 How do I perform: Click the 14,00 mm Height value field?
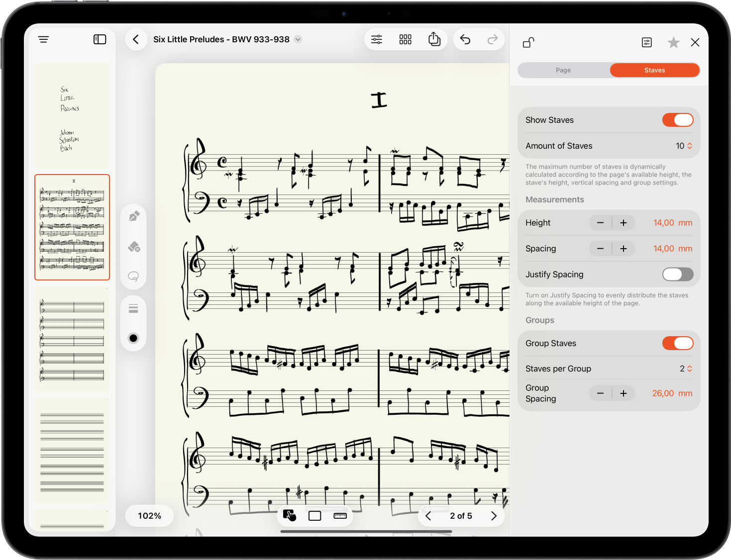coord(673,223)
